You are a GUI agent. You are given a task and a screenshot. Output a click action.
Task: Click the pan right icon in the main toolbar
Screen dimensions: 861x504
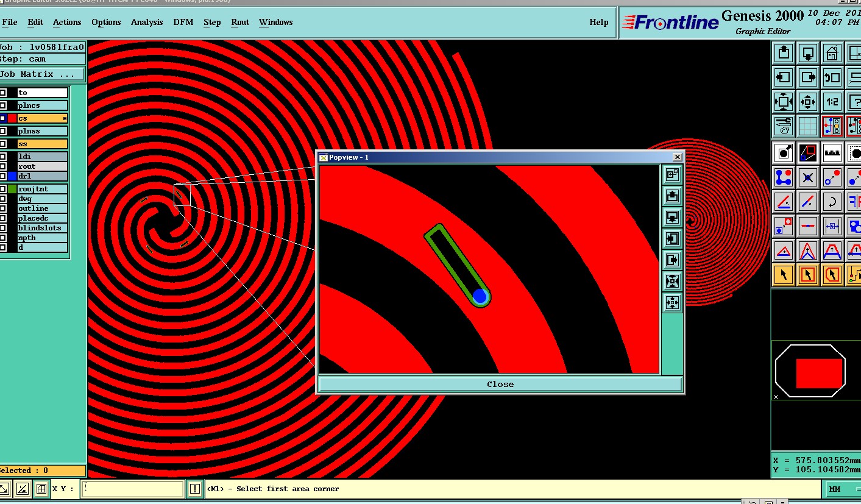(808, 77)
